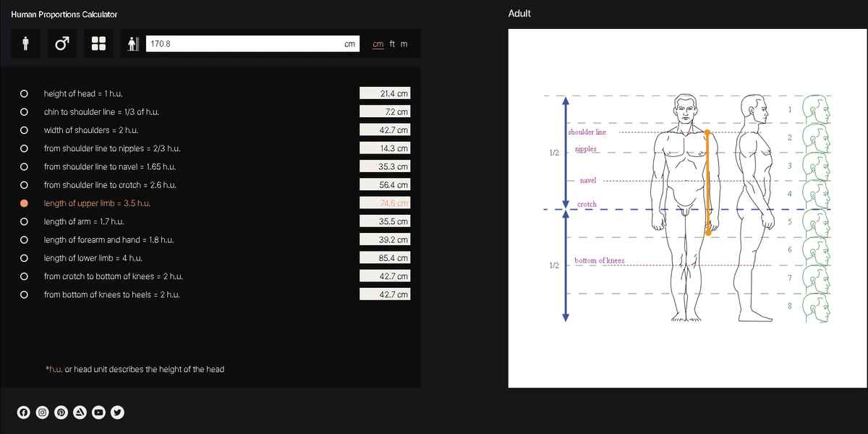Screen dimensions: 868x434
Task: Open the Pinterest social icon
Action: pyautogui.click(x=61, y=412)
